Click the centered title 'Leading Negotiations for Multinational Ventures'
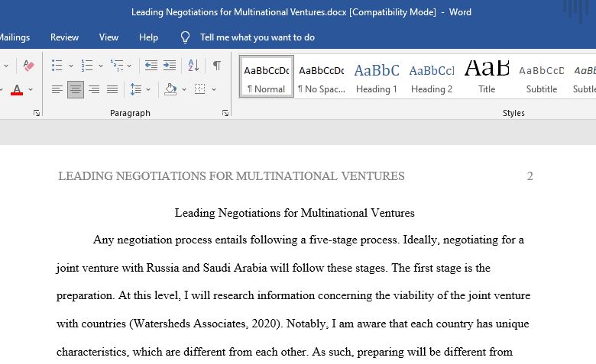 coord(295,213)
